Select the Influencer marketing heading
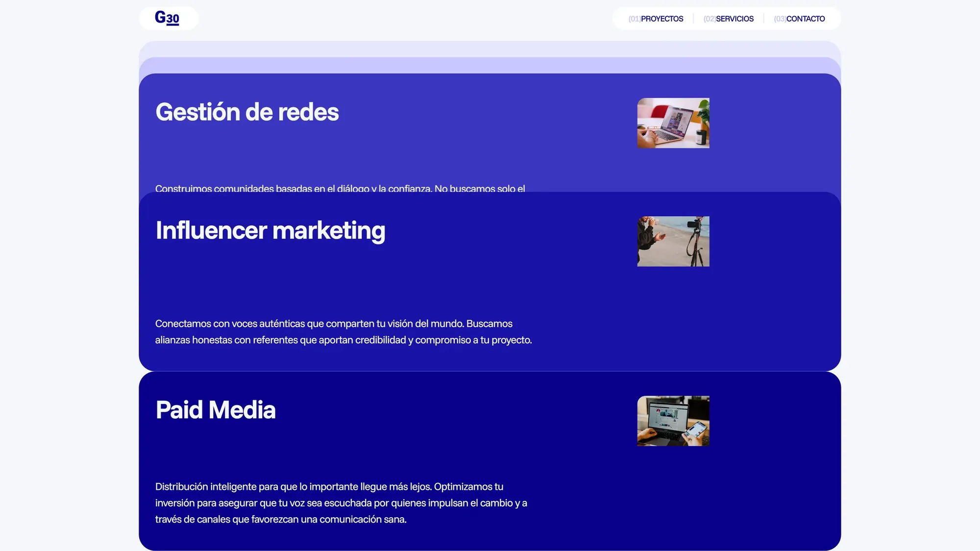The width and height of the screenshot is (980, 551). [270, 231]
